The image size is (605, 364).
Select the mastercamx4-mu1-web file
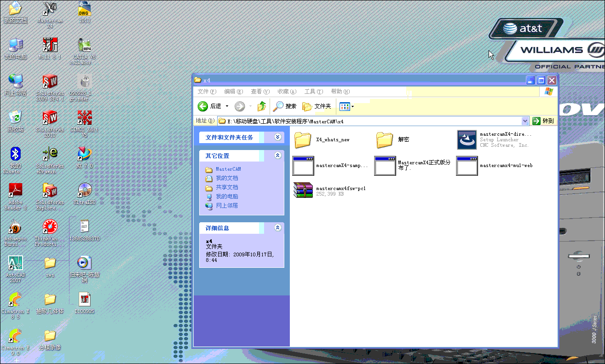pyautogui.click(x=495, y=166)
